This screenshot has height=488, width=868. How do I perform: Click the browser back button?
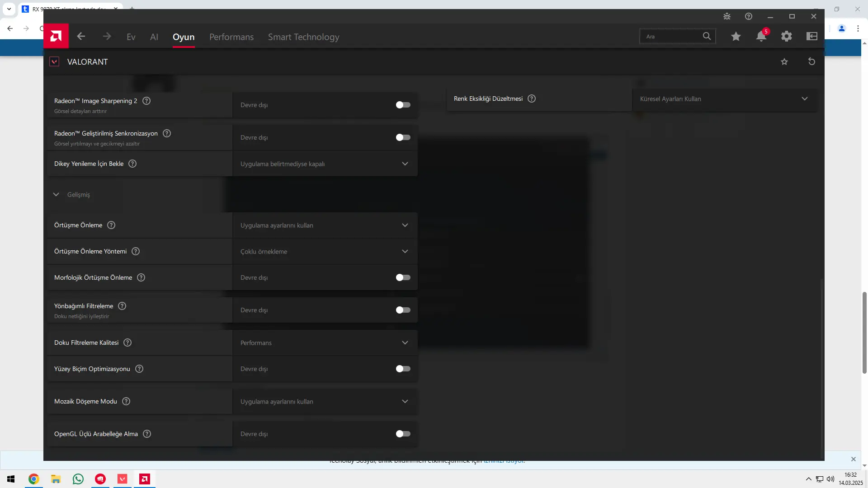10,28
